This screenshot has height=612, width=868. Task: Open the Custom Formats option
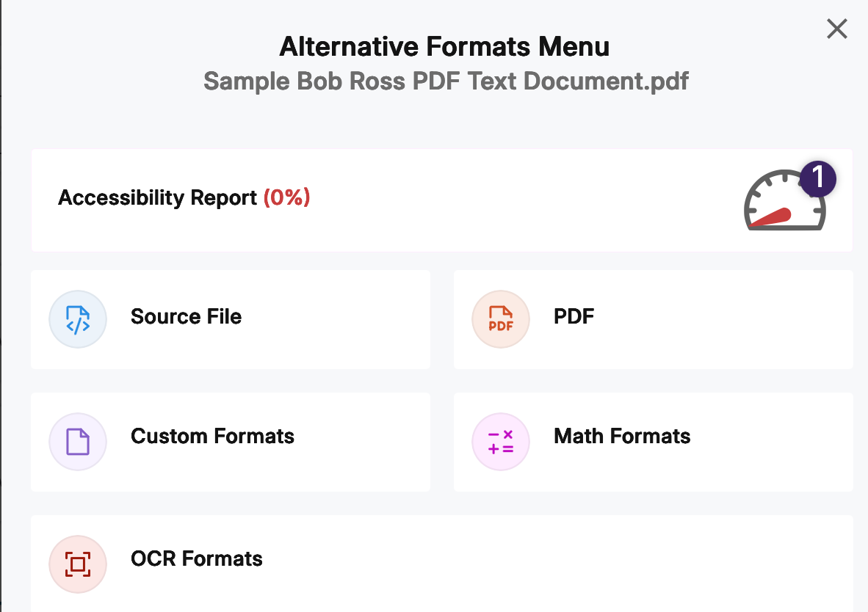click(x=212, y=436)
